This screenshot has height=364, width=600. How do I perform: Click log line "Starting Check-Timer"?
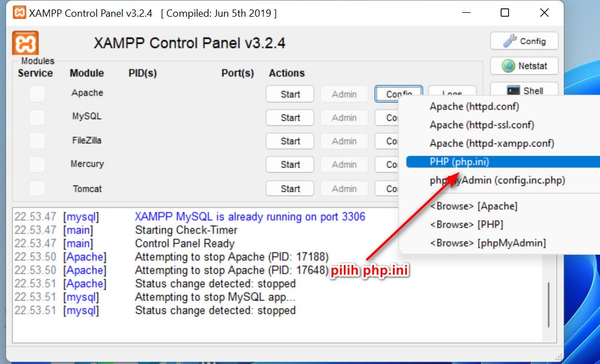click(186, 230)
